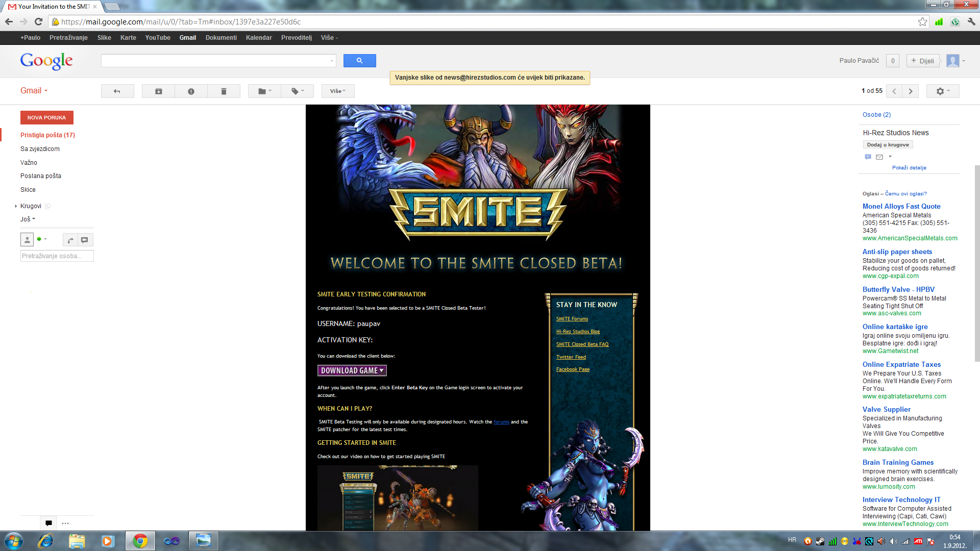Click the Pretraživanje osoba search field
Screen dimensions: 980x551
pos(57,256)
